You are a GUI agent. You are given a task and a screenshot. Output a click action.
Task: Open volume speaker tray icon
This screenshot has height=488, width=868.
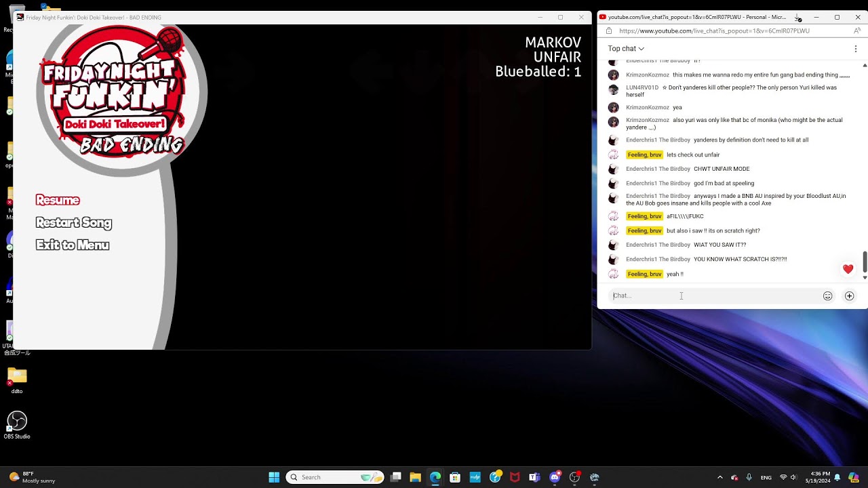click(793, 477)
